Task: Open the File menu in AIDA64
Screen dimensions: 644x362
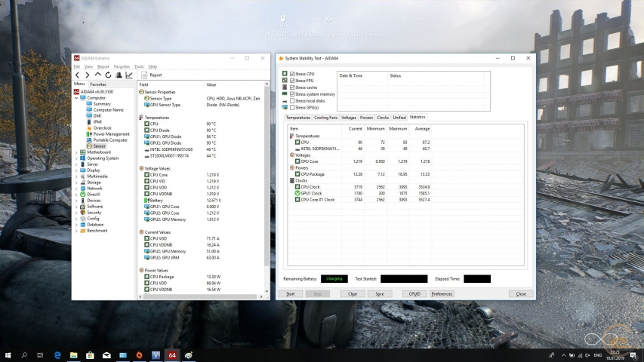Action: 77,66
